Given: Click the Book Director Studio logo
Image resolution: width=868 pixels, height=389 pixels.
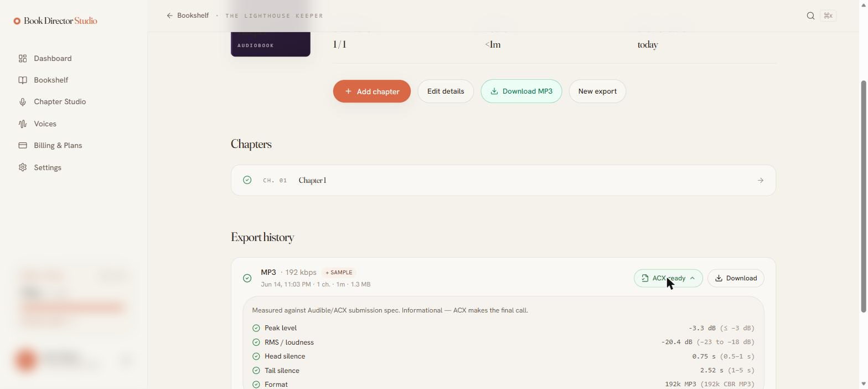Looking at the screenshot, I should point(55,21).
